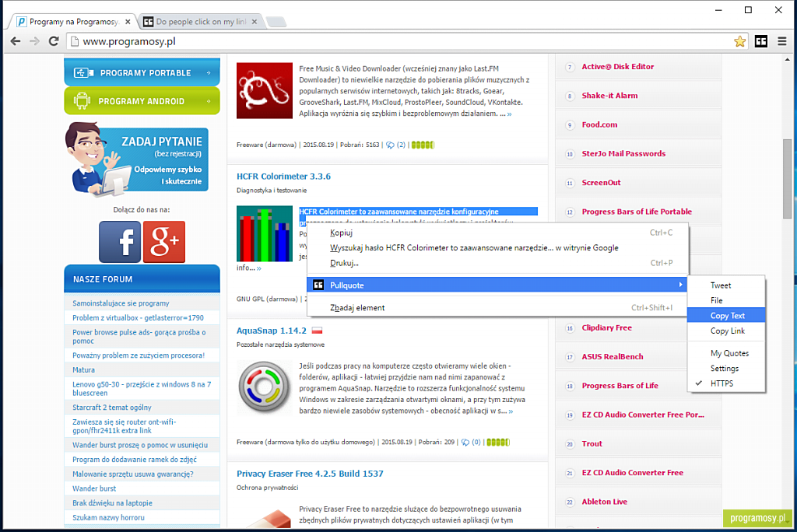Choose 'Wyszukaj hasło' Google search menu entry
Viewport: 797px width, 532px height.
tap(497, 248)
